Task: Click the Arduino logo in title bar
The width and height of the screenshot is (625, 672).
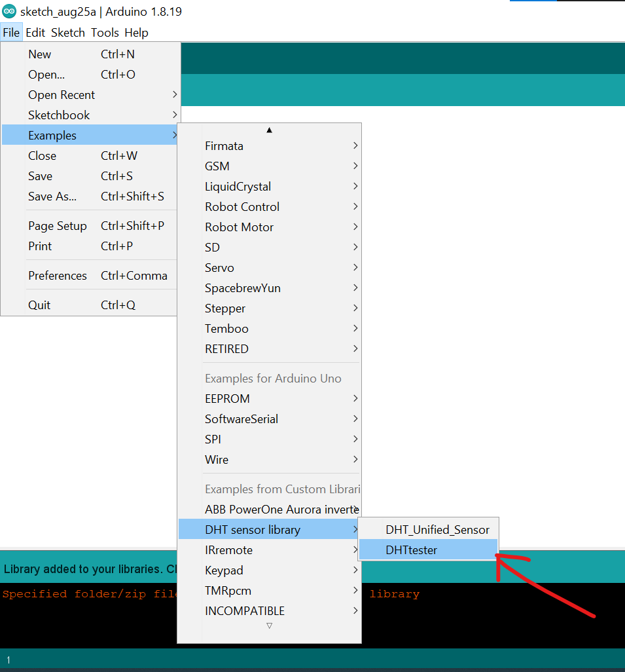Action: (x=9, y=12)
